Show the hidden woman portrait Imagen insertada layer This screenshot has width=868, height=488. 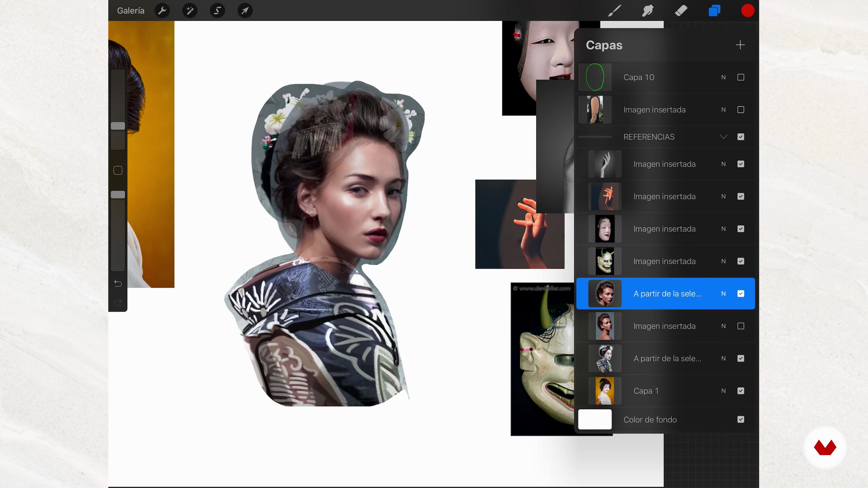741,326
